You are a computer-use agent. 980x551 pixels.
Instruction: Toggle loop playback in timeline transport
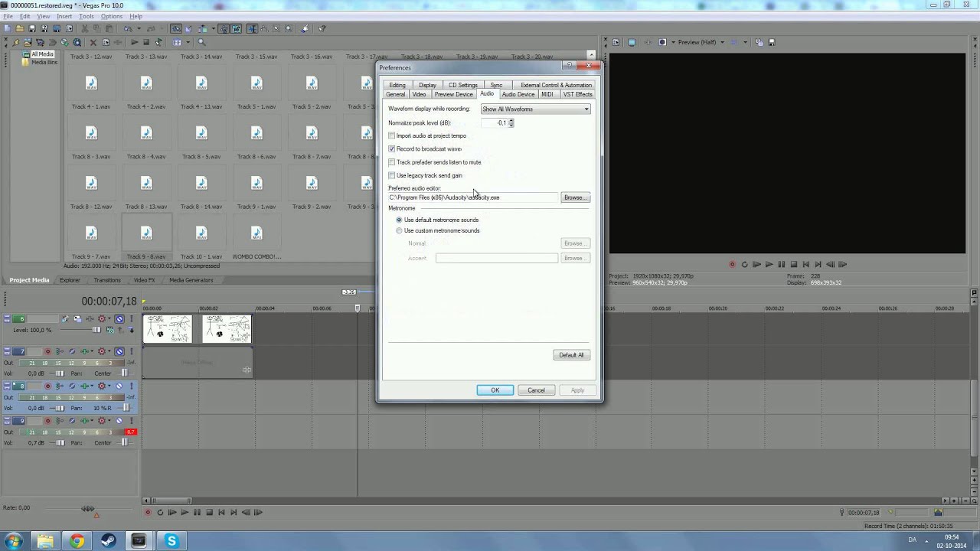click(x=160, y=513)
